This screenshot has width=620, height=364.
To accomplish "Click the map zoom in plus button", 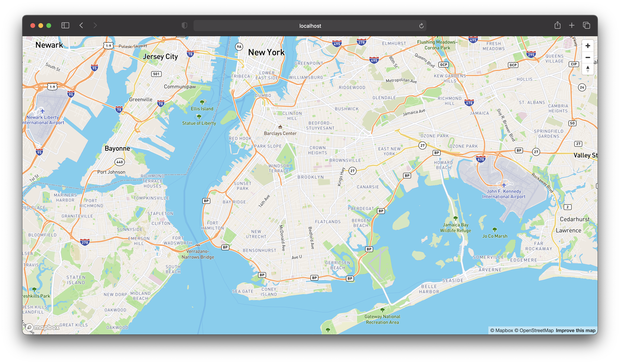I will click(587, 46).
